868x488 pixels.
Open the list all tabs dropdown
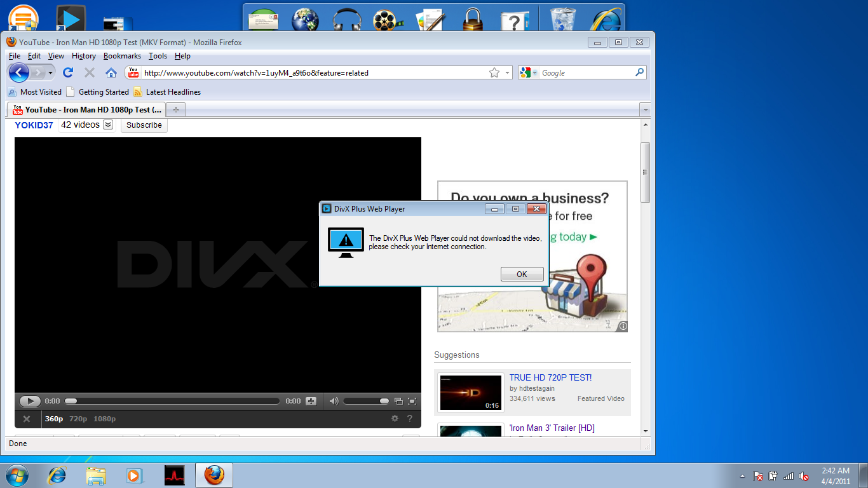coord(645,109)
